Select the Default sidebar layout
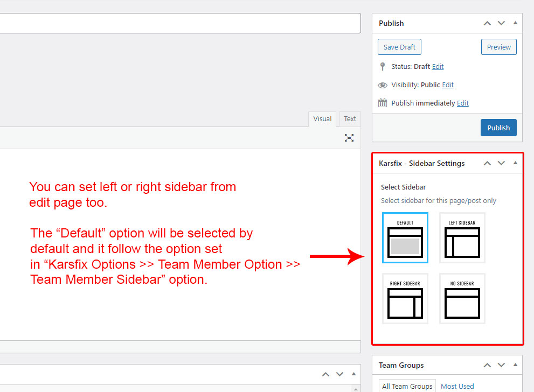Screen dimensions: 534x392 click(x=405, y=238)
